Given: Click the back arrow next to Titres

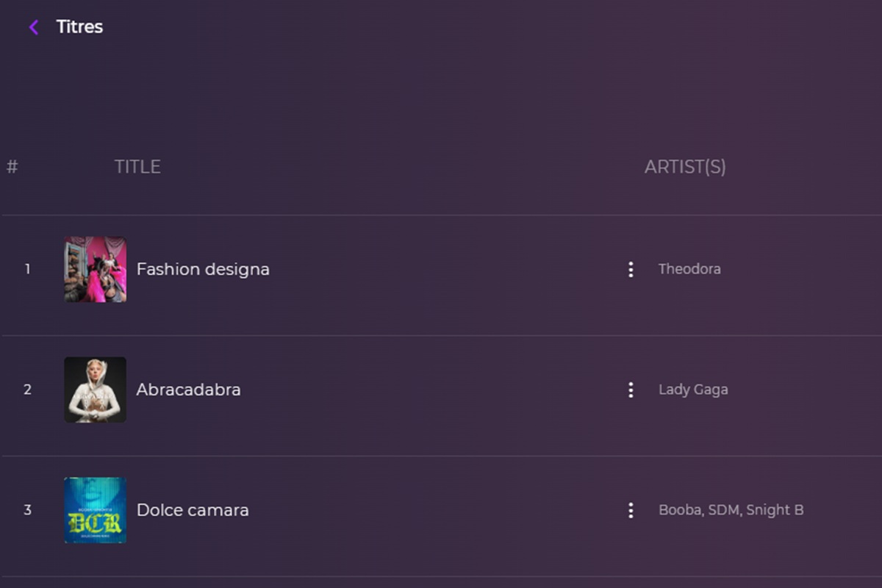Looking at the screenshot, I should pos(32,26).
